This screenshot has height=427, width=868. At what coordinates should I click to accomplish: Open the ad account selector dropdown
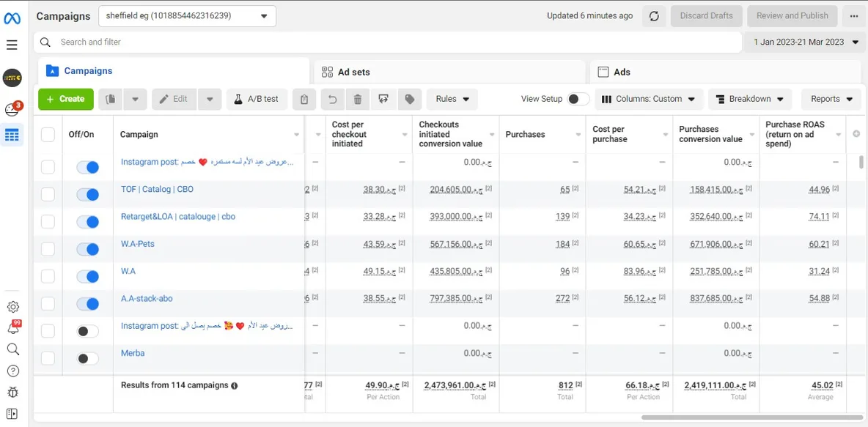(x=187, y=16)
